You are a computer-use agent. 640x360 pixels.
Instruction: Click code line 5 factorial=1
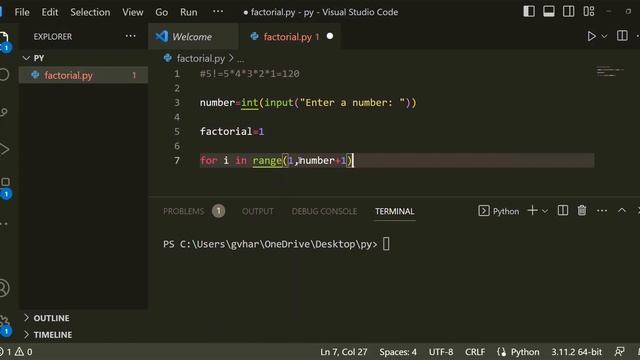pos(232,131)
